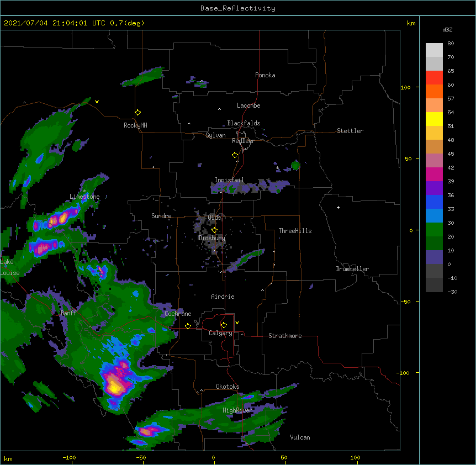This screenshot has height=465, width=476.
Task: Click the white asterisk marker east of Innisfail
Action: click(277, 168)
